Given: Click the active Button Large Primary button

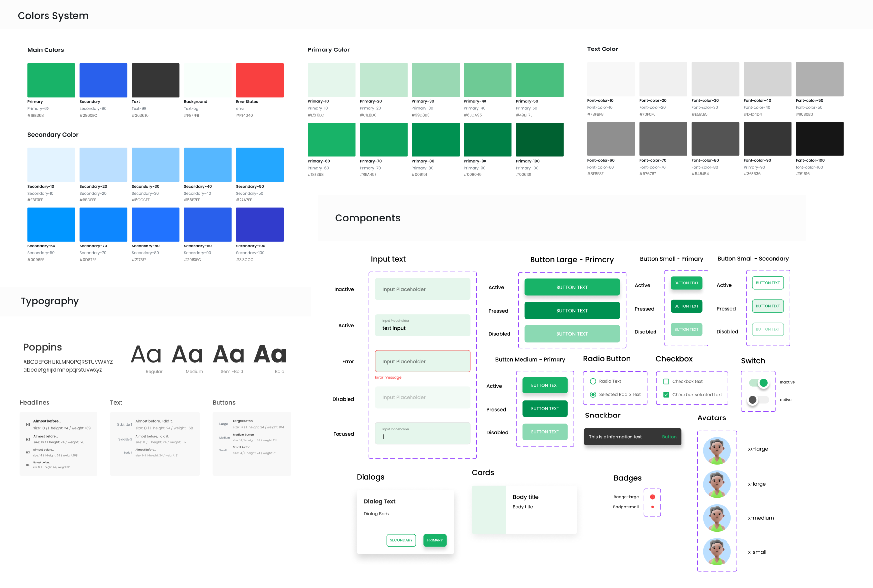Looking at the screenshot, I should coord(572,287).
